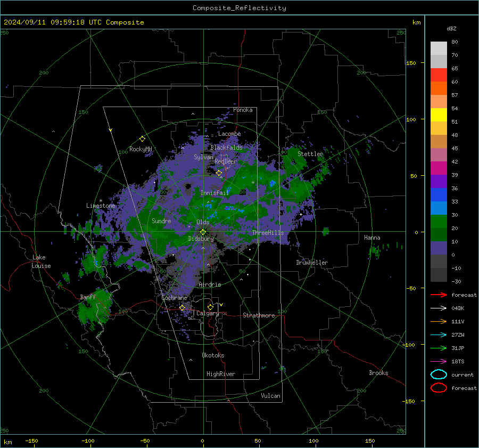Click the yellow diamond marker below RedDeer
The image size is (479, 448).
click(219, 173)
